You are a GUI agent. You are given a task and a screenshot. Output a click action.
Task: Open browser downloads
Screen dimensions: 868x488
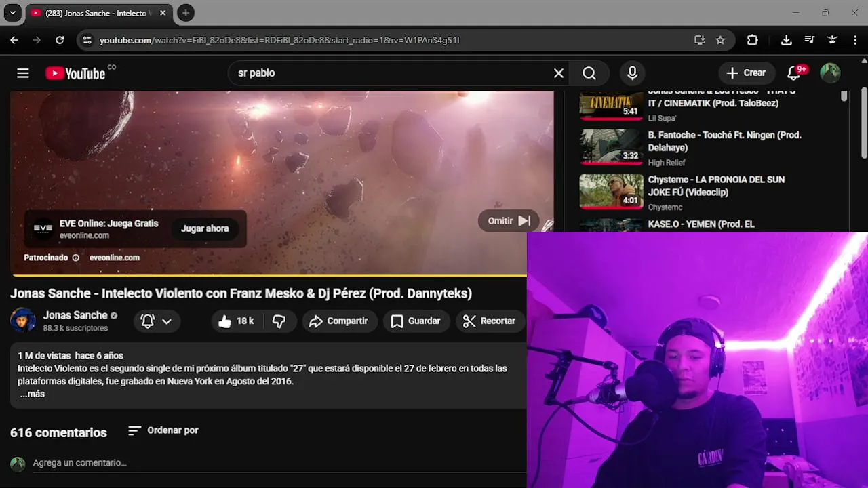click(x=787, y=40)
